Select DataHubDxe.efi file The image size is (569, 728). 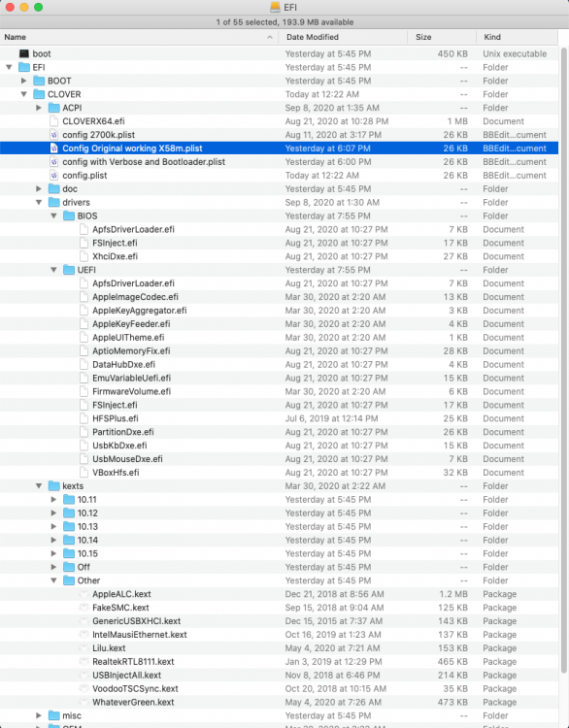coord(279,364)
